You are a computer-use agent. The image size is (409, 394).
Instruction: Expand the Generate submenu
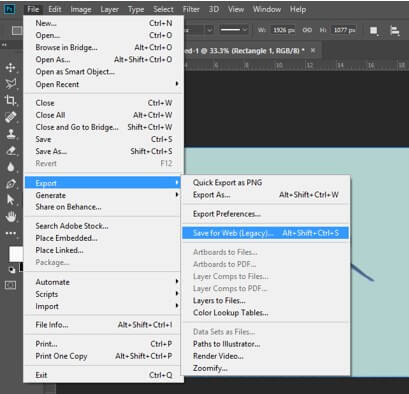point(104,195)
